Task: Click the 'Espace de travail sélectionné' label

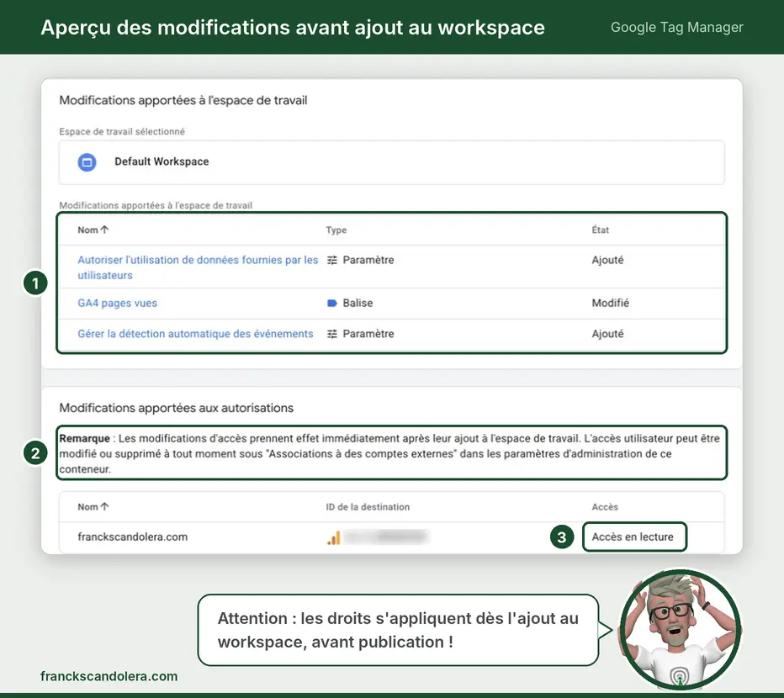Action: [x=122, y=131]
